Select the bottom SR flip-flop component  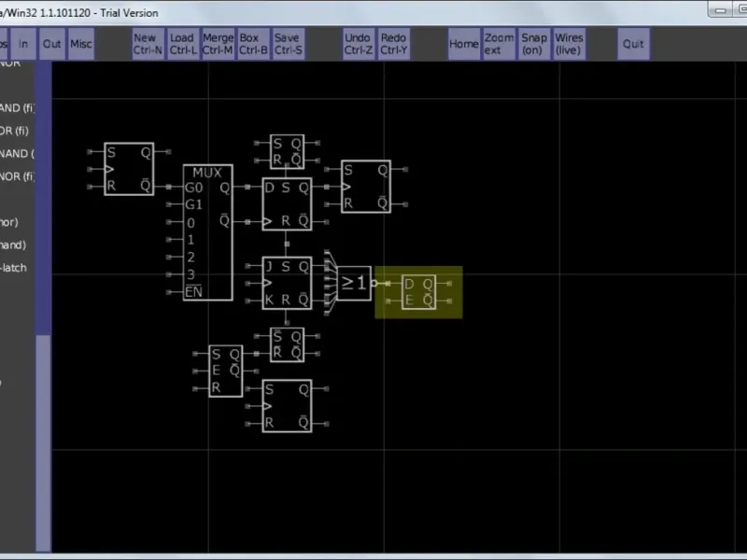click(287, 406)
